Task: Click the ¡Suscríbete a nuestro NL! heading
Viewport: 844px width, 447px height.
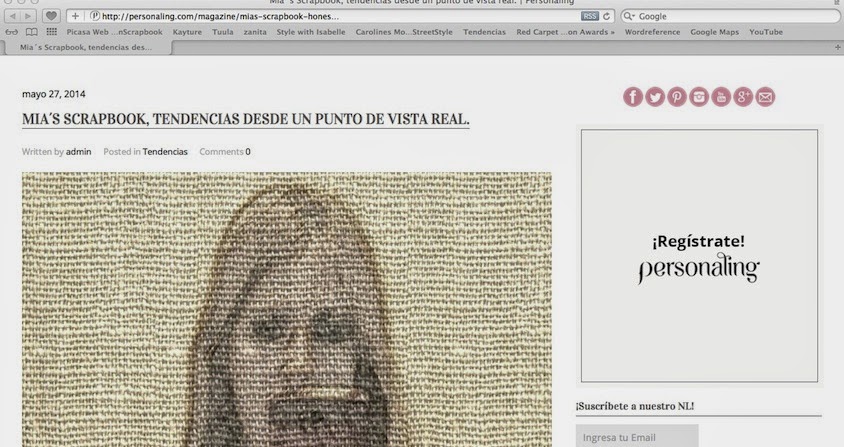Action: (635, 406)
